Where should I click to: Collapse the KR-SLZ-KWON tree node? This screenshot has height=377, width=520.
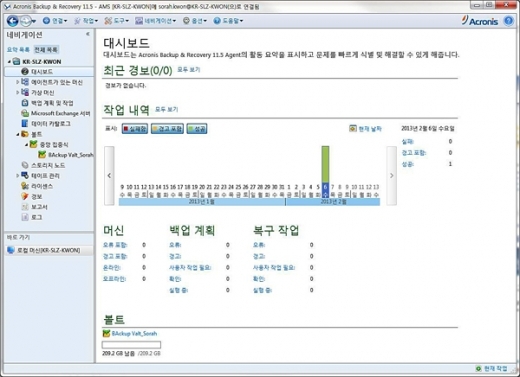9,62
